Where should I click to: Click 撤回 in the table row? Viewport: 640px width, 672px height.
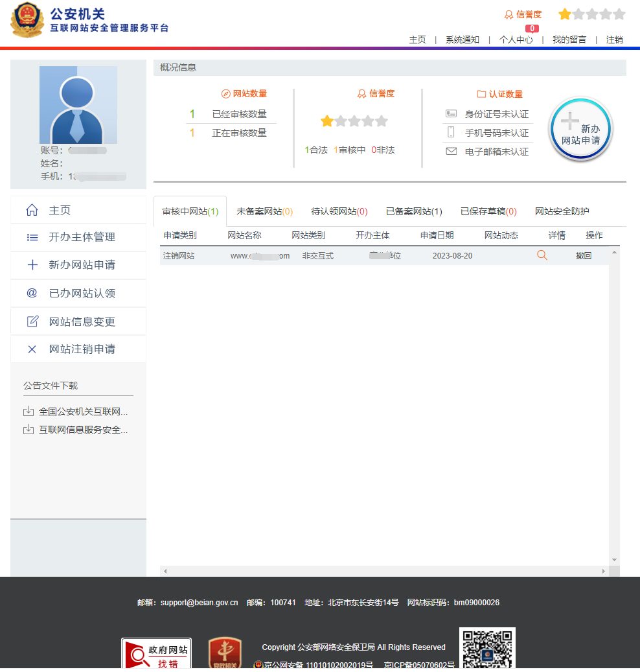click(x=584, y=256)
